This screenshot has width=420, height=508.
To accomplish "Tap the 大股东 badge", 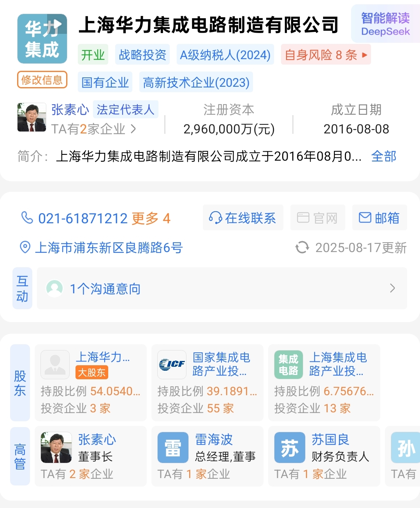I will (x=91, y=372).
